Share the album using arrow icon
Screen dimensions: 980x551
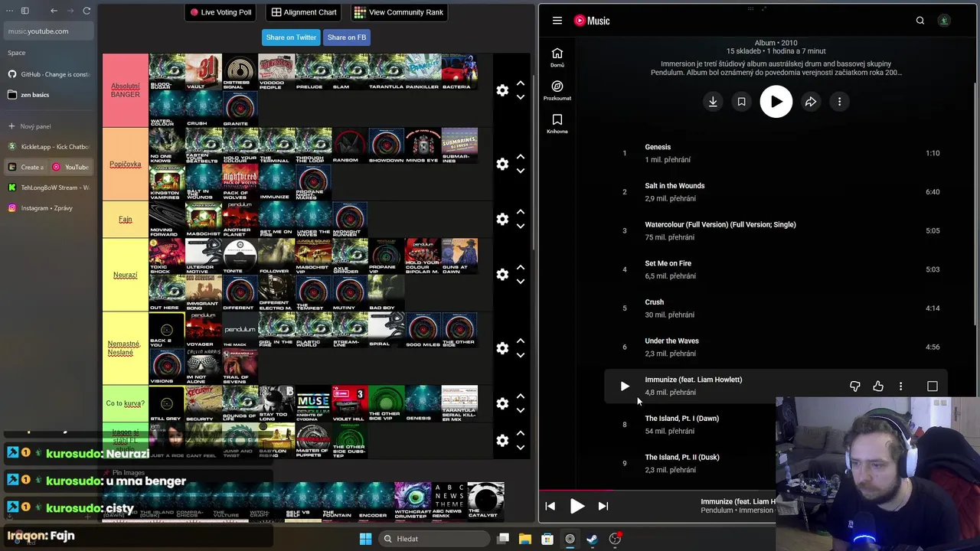click(x=811, y=102)
